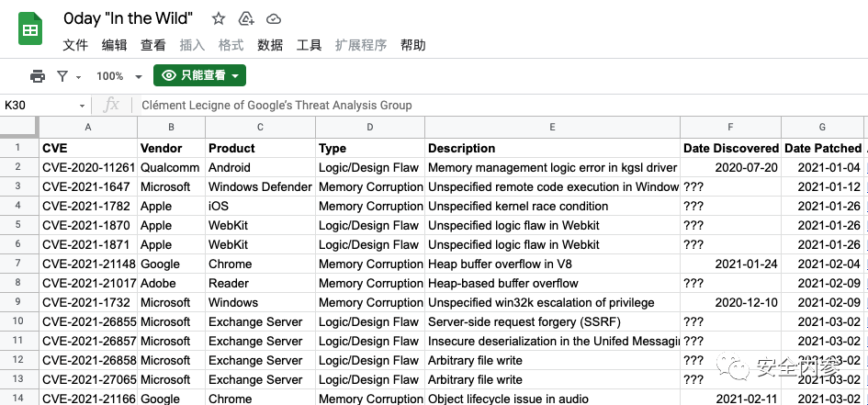Select cell CVE-2021-1732
The height and width of the screenshot is (405, 868).
click(88, 303)
